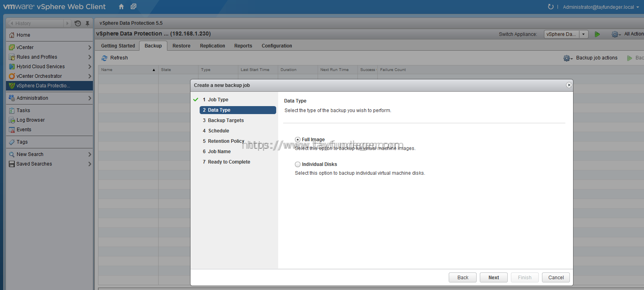The image size is (644, 290).
Task: Click the Hybrid Cloud Services icon
Action: [12, 67]
